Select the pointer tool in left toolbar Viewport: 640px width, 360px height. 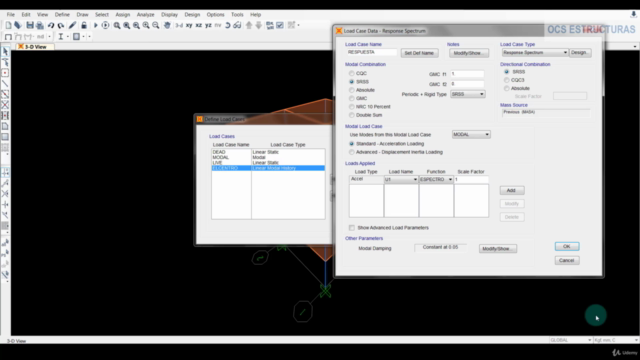5,51
